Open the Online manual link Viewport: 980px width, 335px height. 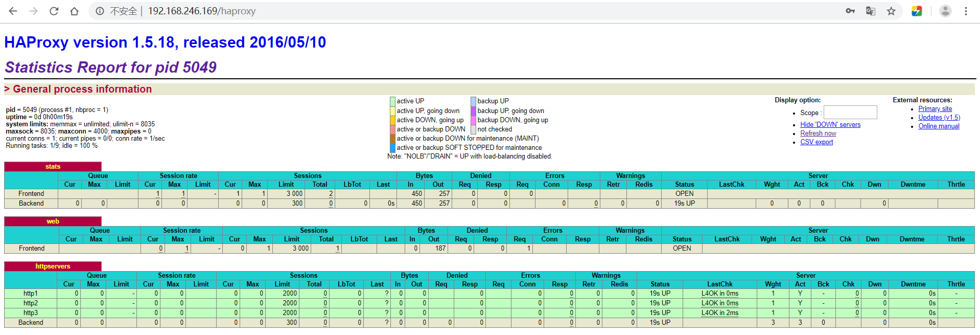(939, 126)
